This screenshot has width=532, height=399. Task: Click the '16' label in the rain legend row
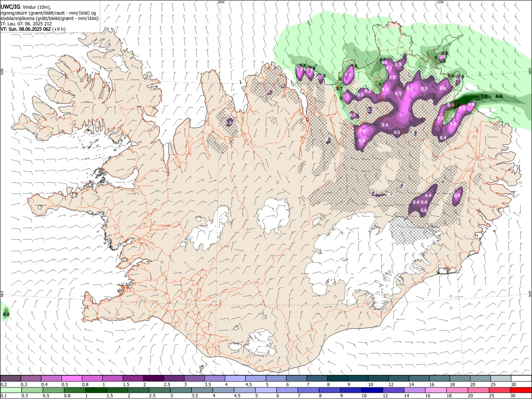(x=428, y=396)
